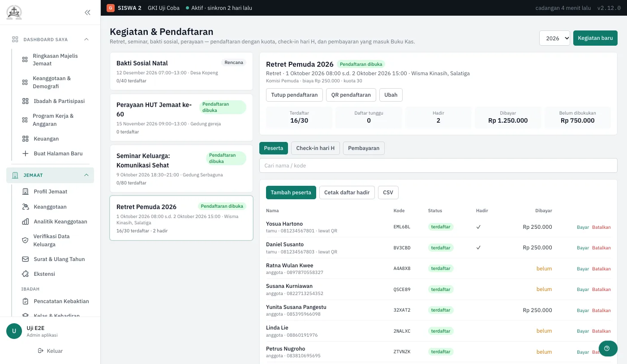Collapse the sidebar with the double-chevron icon
The image size is (627, 364).
pyautogui.click(x=88, y=13)
